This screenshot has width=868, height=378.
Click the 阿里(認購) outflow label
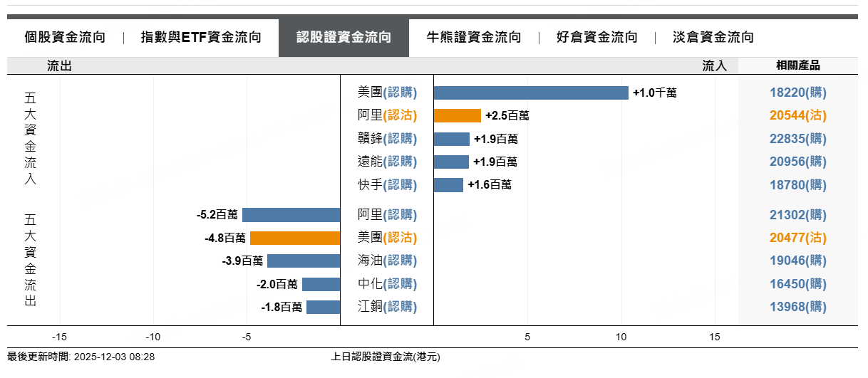pos(387,215)
